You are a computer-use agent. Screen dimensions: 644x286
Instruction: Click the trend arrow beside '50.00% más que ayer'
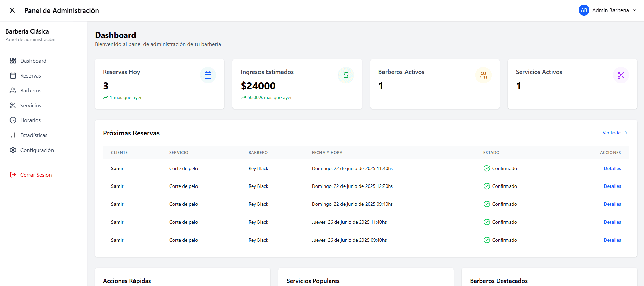(x=243, y=97)
